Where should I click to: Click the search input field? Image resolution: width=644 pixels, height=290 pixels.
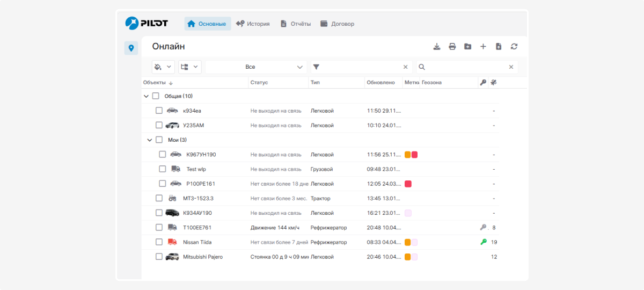[466, 67]
